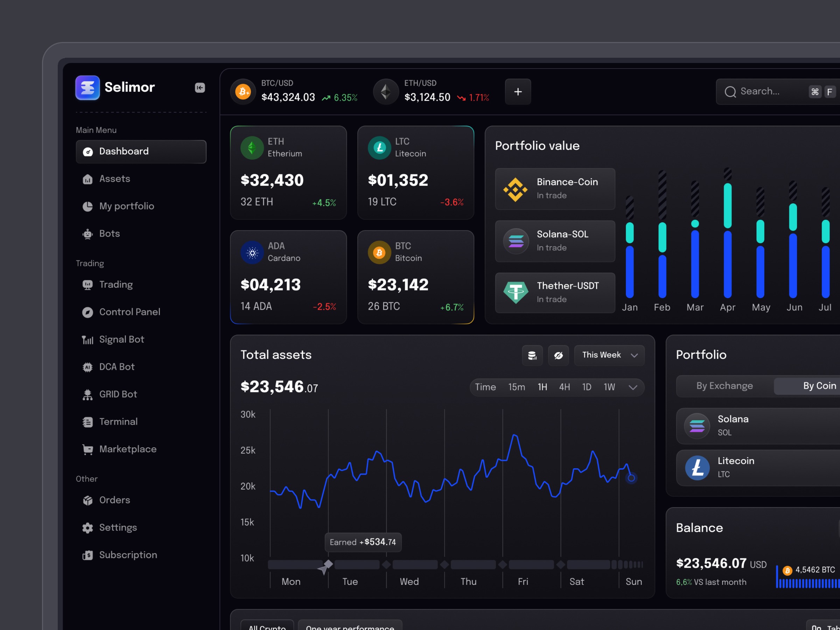Select One year performance tab
This screenshot has width=840, height=630.
tap(350, 625)
